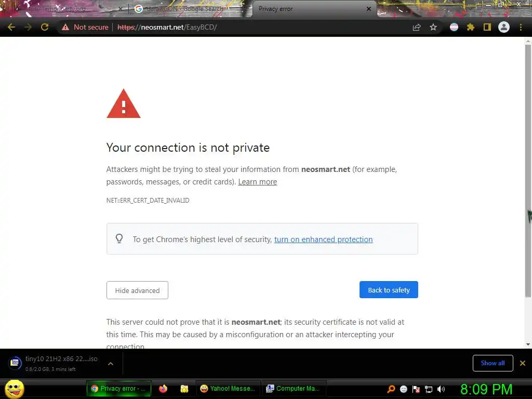
Task: Go forward with the forward arrow
Action: [28, 27]
